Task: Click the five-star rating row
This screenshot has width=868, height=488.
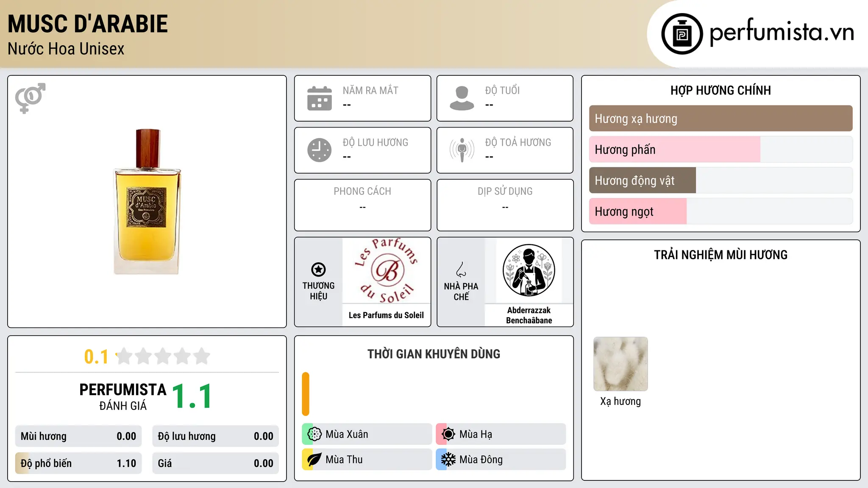Action: pos(163,356)
